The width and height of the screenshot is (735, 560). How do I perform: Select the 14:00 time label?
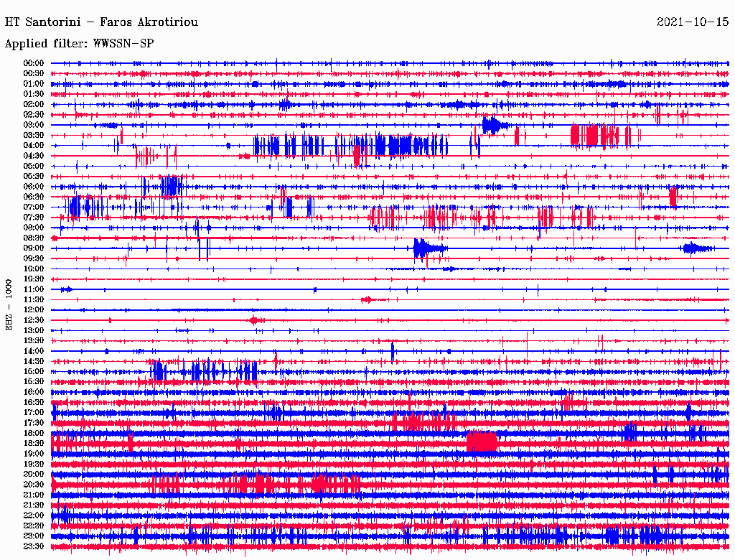click(34, 351)
